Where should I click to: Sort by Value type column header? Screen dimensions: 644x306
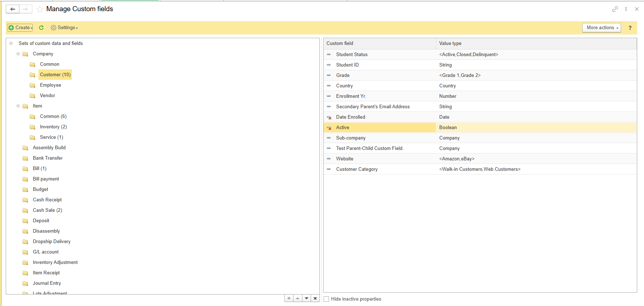(x=450, y=44)
